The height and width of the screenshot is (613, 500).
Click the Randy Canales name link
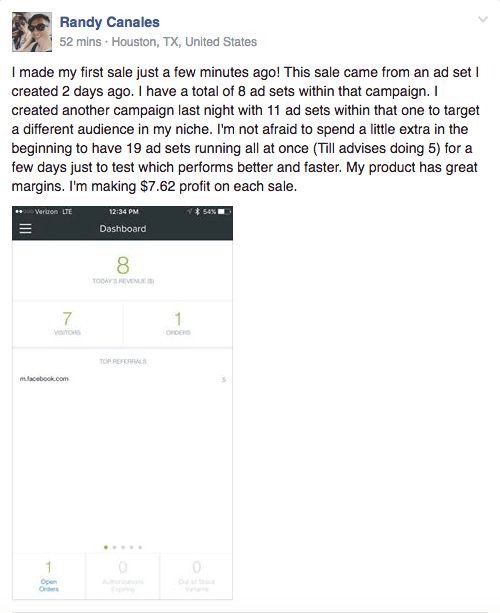109,22
